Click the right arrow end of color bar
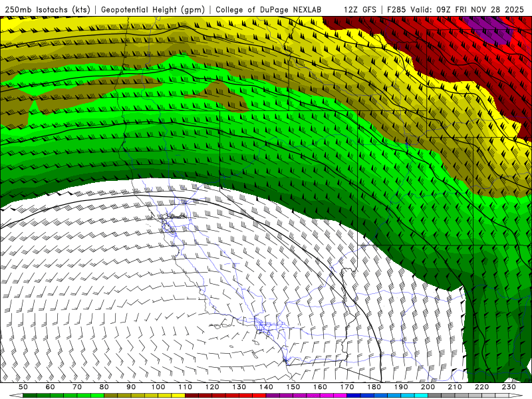The height and width of the screenshot is (399, 532). 516,395
